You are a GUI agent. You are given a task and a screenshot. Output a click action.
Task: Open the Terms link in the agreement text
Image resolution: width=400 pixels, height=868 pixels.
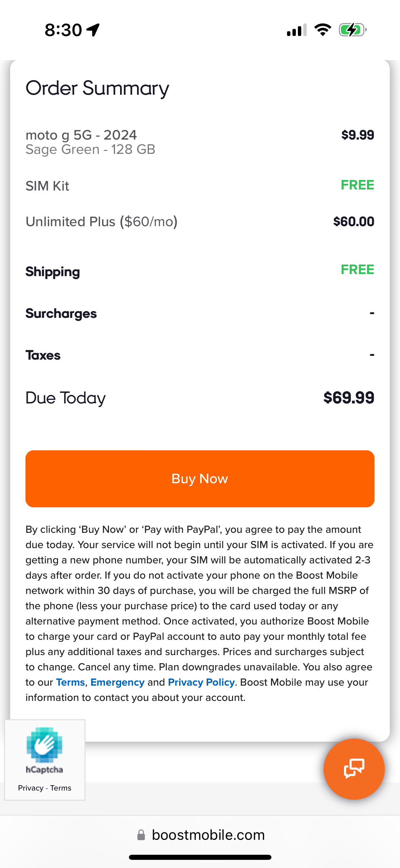70,682
